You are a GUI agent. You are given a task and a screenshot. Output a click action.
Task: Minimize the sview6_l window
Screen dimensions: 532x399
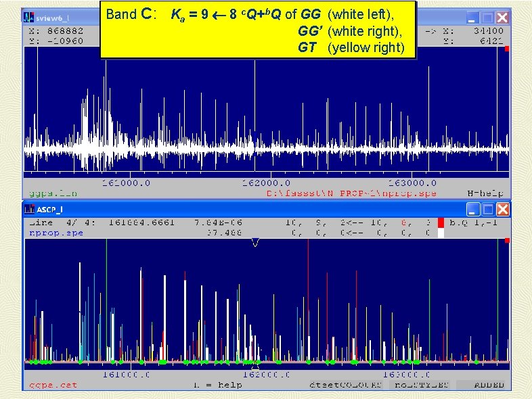coord(472,18)
